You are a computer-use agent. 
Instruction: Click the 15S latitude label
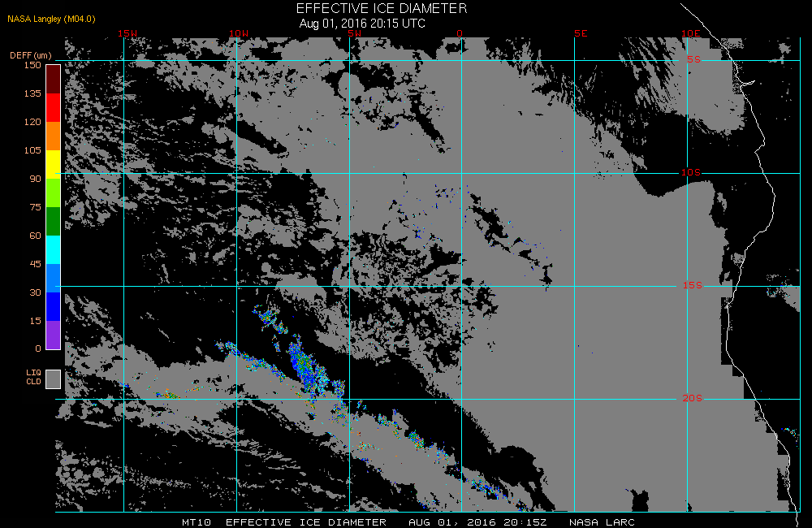(x=693, y=285)
